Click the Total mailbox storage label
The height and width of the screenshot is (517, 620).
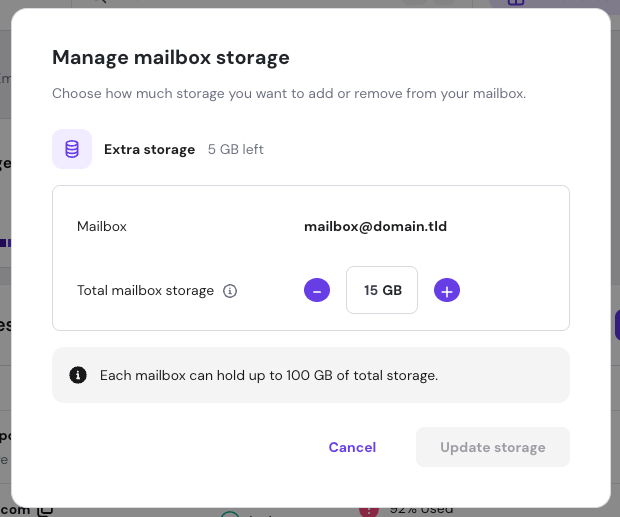click(x=145, y=290)
